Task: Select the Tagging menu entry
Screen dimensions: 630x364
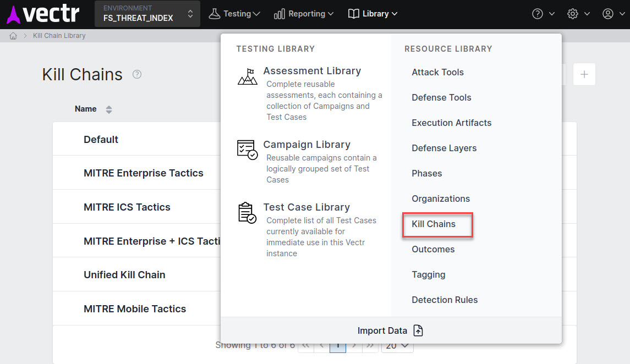Action: click(429, 274)
